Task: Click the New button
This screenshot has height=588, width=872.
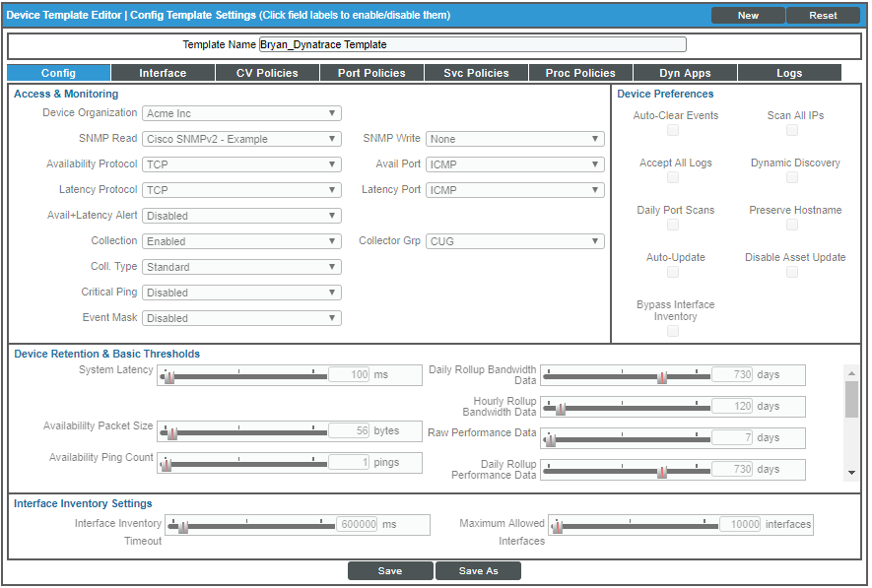Action: tap(747, 16)
